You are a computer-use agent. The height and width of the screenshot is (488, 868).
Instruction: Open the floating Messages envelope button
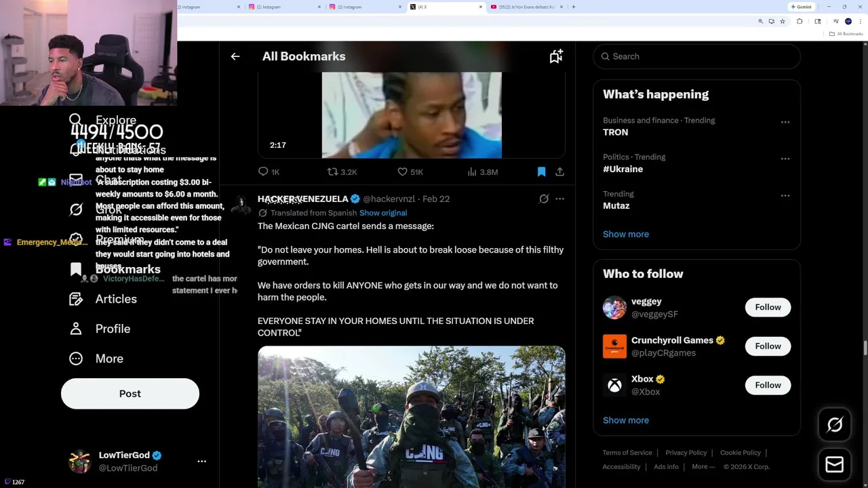pos(835,464)
